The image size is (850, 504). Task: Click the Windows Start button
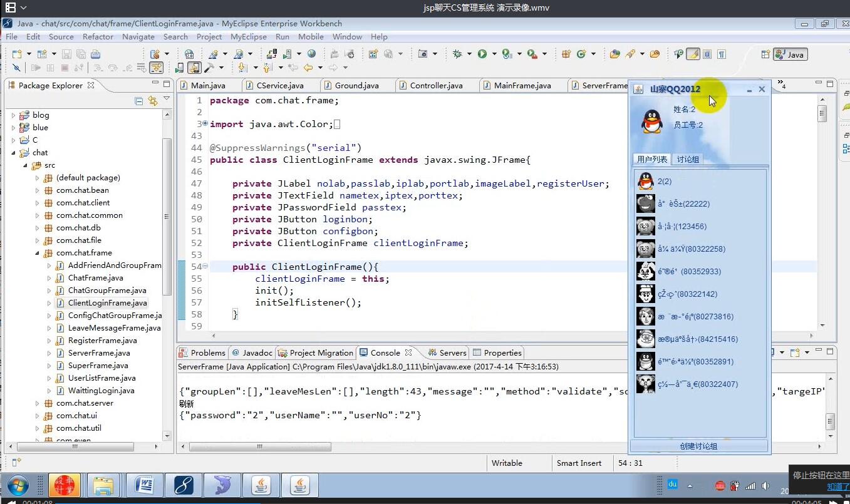18,486
